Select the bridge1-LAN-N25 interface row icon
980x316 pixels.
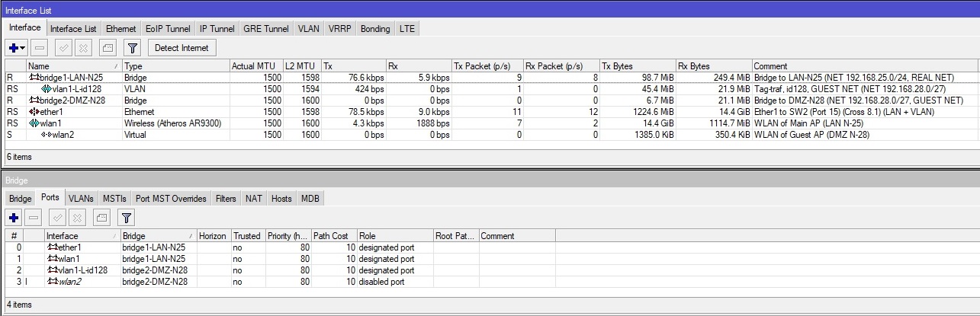coord(34,78)
